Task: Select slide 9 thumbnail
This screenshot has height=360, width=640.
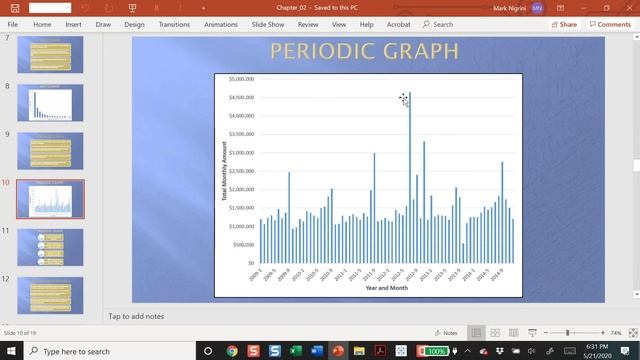Action: pyautogui.click(x=50, y=151)
